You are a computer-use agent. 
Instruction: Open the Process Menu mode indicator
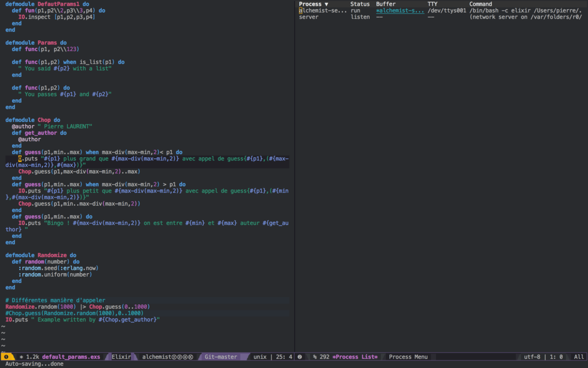point(408,356)
